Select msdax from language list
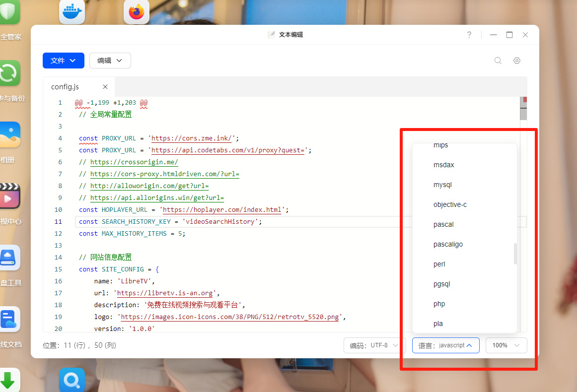The image size is (577, 392). (x=443, y=165)
